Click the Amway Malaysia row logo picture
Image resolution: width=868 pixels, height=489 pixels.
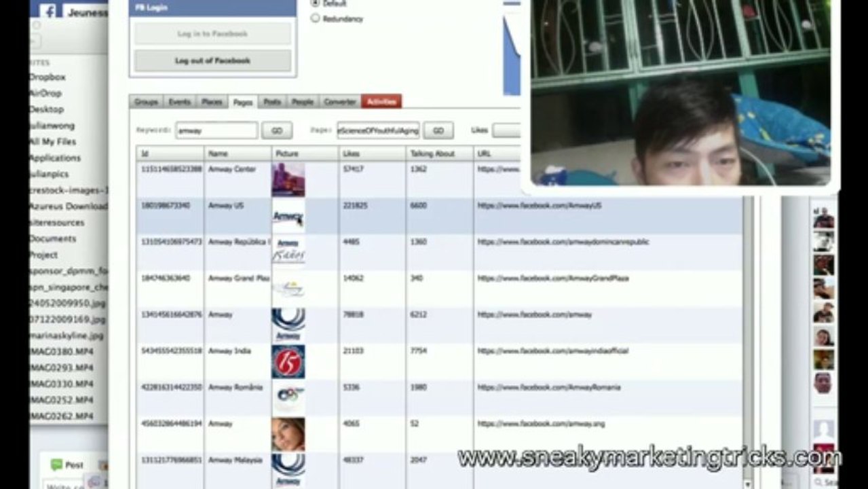[x=288, y=471]
